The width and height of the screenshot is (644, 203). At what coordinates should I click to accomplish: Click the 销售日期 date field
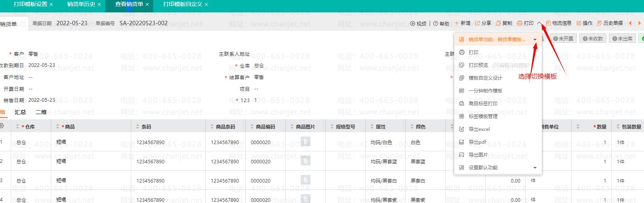42,100
